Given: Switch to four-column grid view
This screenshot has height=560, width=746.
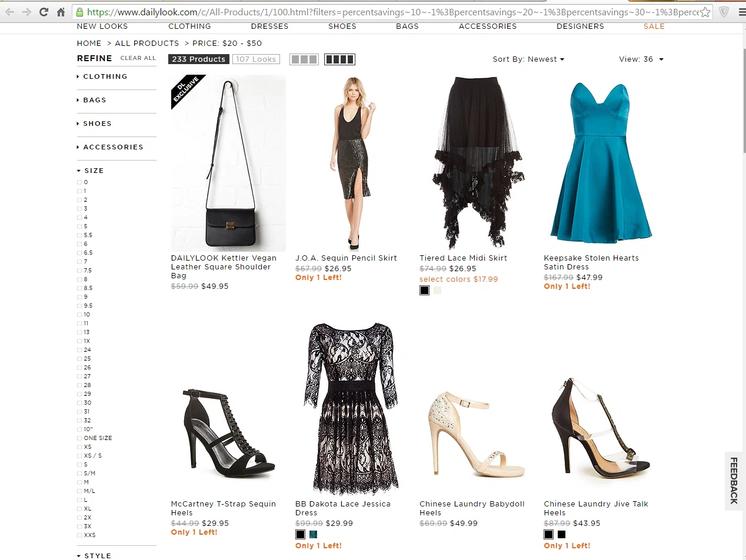Looking at the screenshot, I should click(339, 59).
